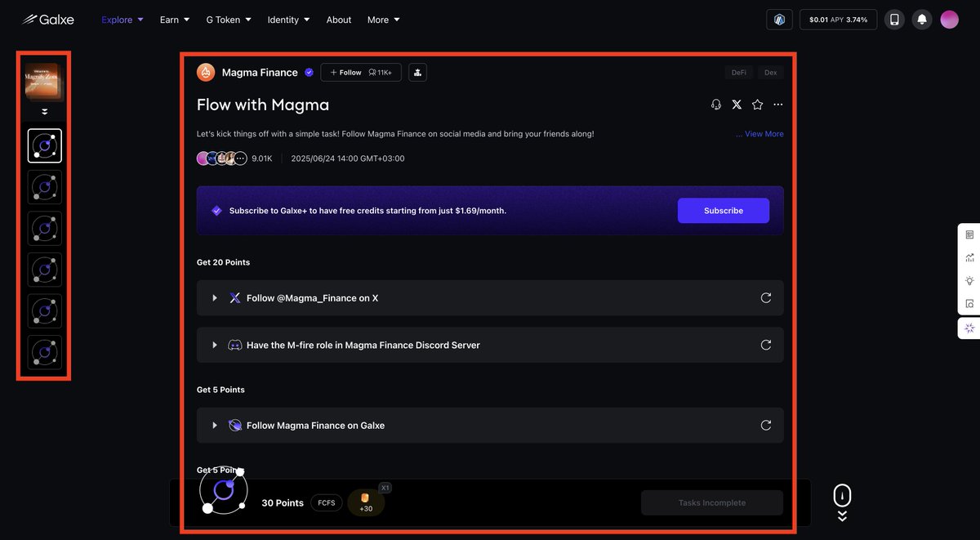Click the Tasks Incomplete button
Viewport: 980px width, 540px height.
pos(712,503)
